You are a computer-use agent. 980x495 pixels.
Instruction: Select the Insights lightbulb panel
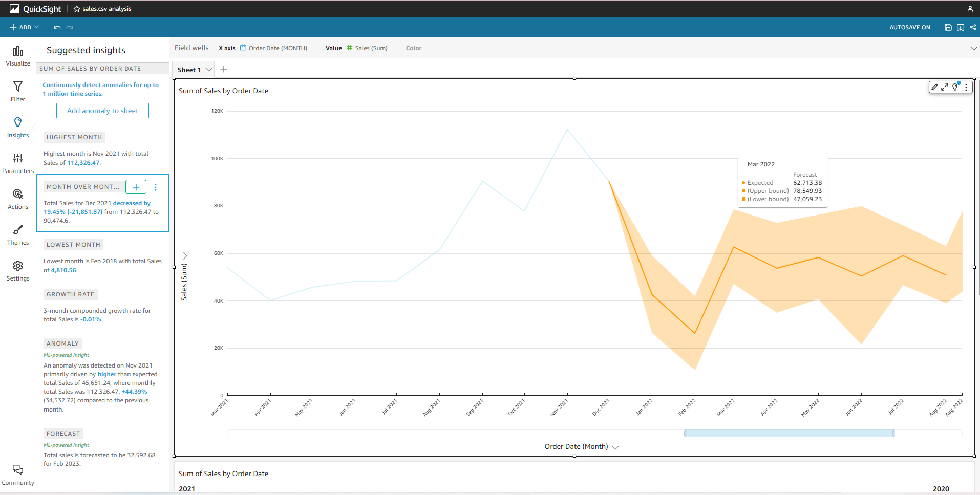(x=18, y=127)
